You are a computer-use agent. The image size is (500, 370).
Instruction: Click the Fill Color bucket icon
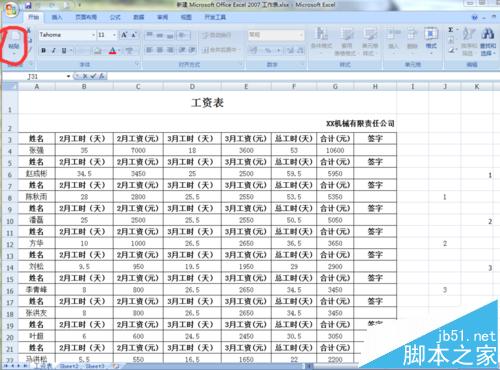[x=97, y=51]
